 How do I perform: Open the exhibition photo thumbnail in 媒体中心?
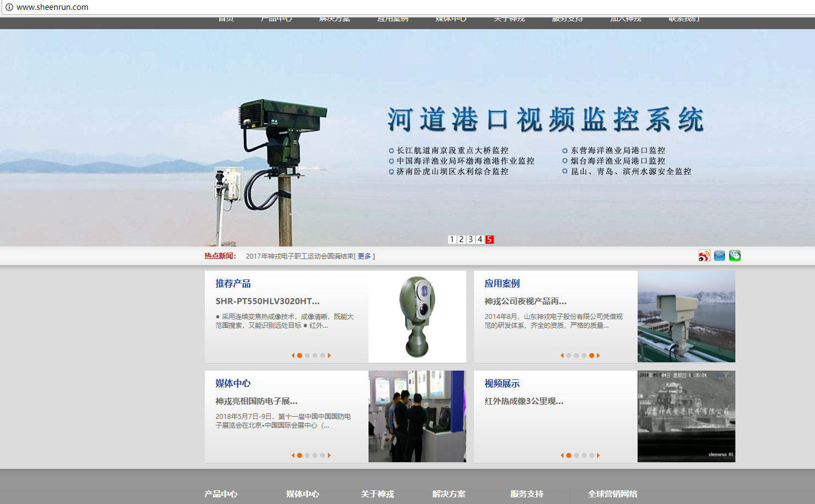click(417, 417)
